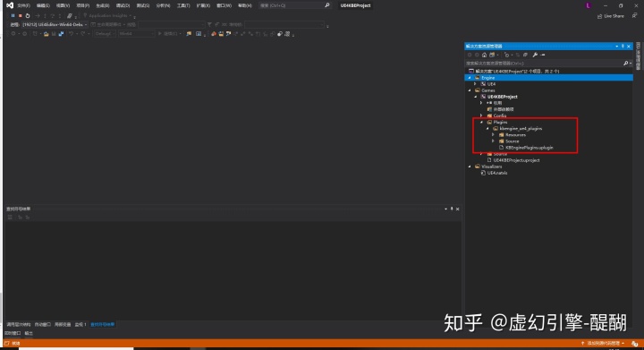Open the 项目(P) menu

tap(82, 5)
